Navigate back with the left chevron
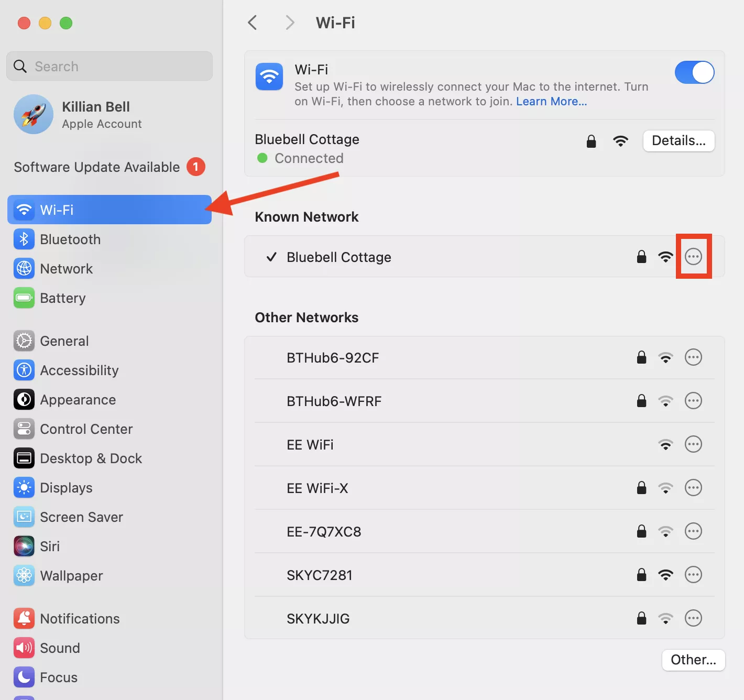The width and height of the screenshot is (744, 700). point(253,23)
